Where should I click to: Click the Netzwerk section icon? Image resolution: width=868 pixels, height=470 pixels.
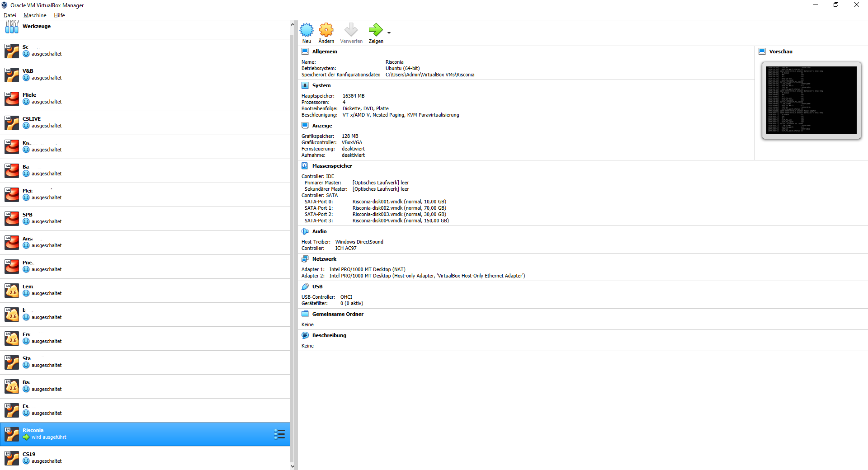point(305,259)
